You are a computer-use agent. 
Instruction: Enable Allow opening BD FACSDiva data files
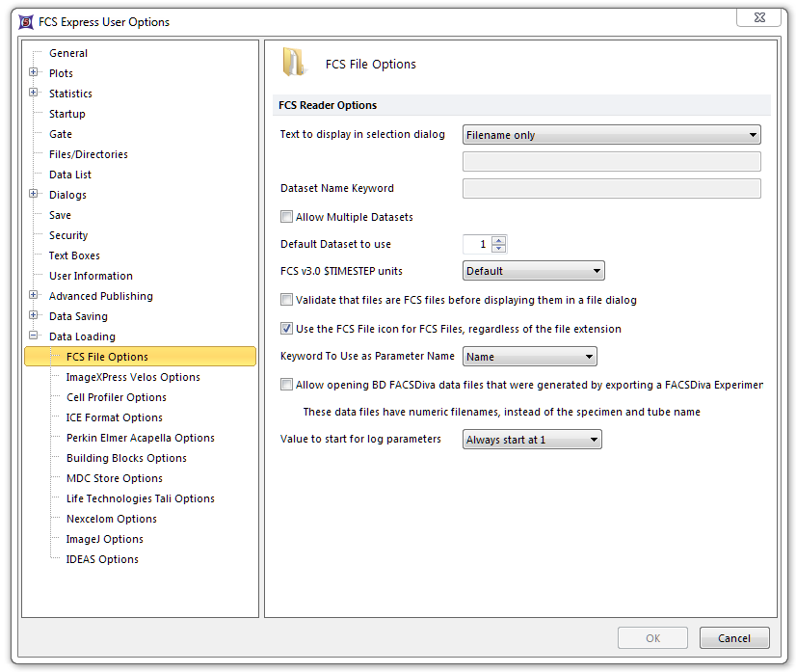click(287, 385)
